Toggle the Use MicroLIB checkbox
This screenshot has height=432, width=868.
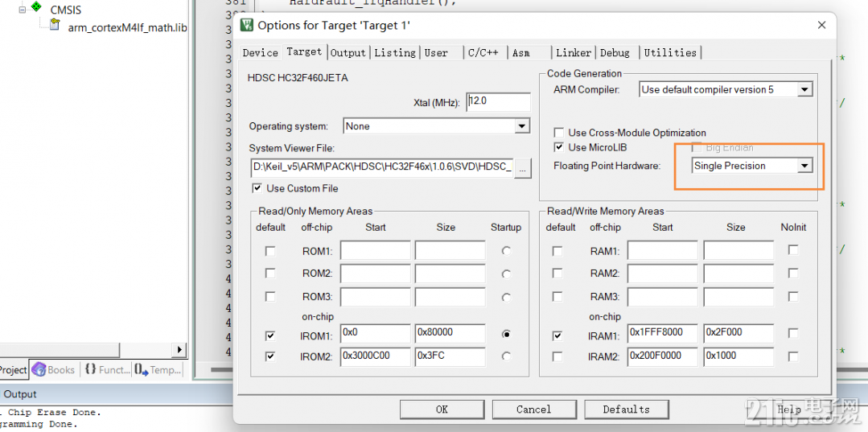tap(559, 147)
